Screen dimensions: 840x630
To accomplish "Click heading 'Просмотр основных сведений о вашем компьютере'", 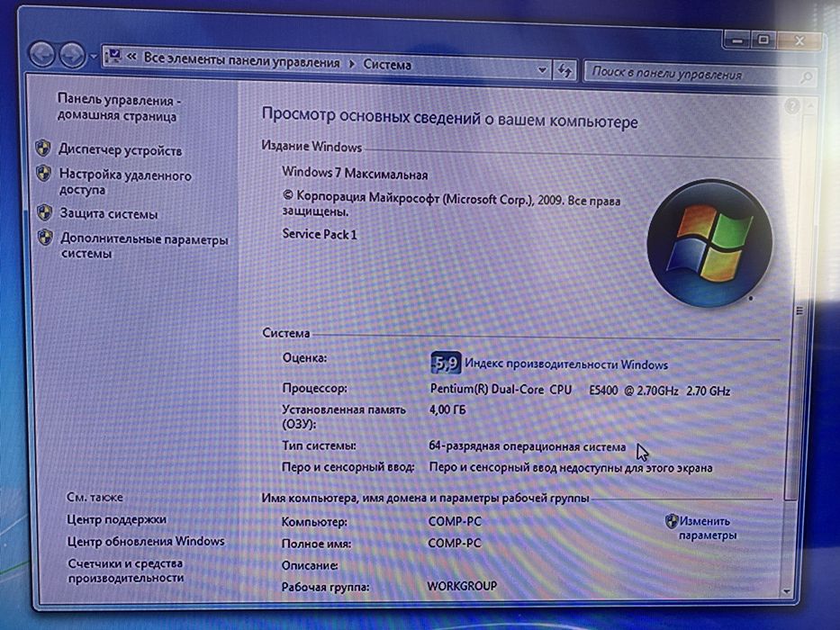I will (x=449, y=118).
